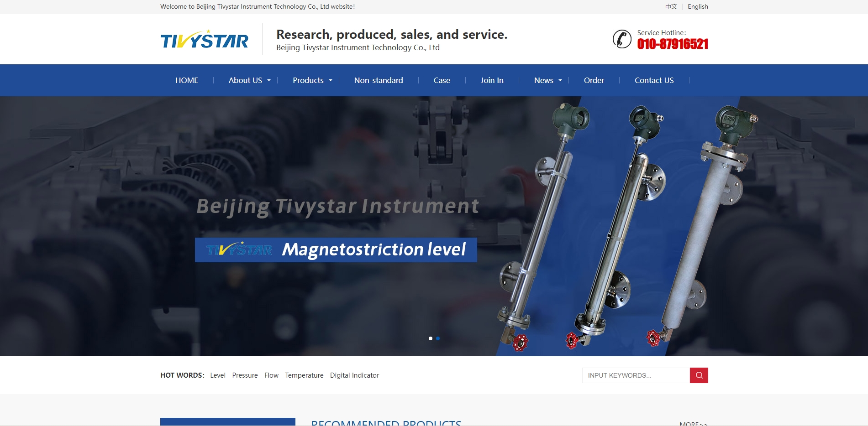Expand the About US dropdown arrow
Screen dimensions: 868x426
point(269,81)
